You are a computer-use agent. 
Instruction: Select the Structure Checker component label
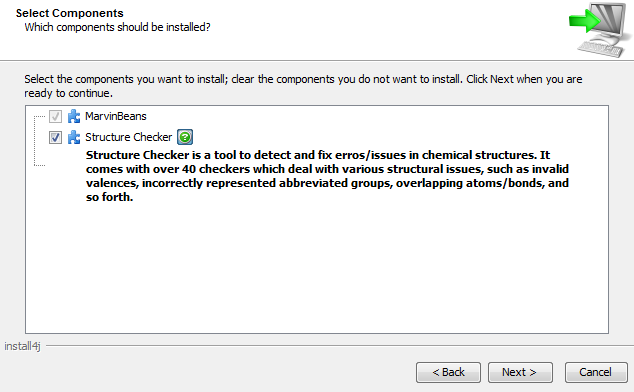pos(129,137)
